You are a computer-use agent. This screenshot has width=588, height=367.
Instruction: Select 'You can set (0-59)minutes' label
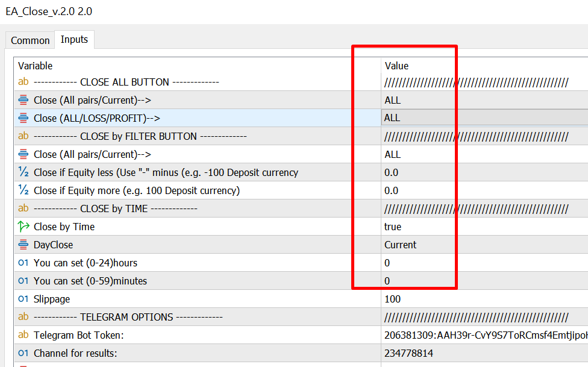(x=90, y=281)
